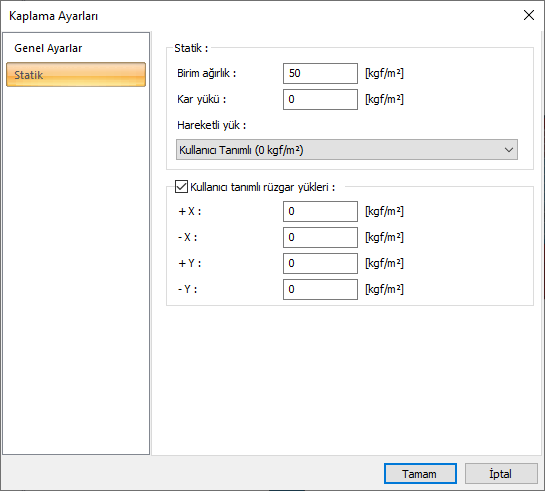
Task: Click the Hareketli yük dropdown chevron arrow
Action: pos(509,150)
